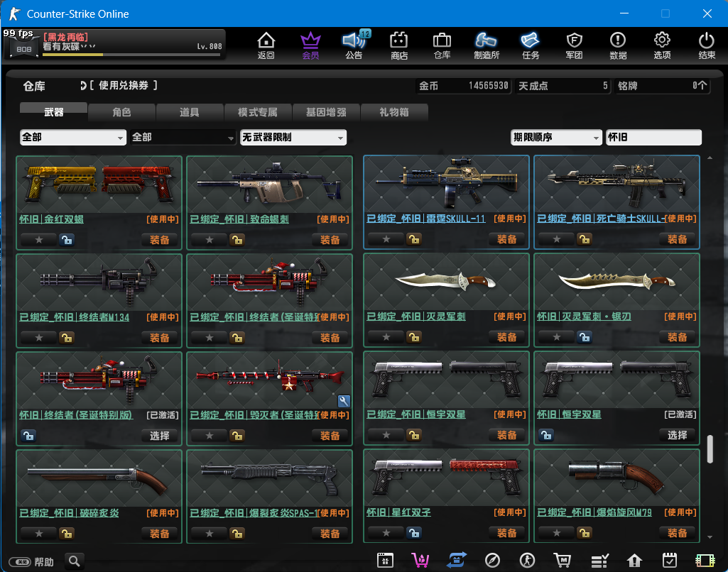Favorite 致命蝎刺 with its star icon
Image resolution: width=728 pixels, height=572 pixels.
(x=210, y=240)
